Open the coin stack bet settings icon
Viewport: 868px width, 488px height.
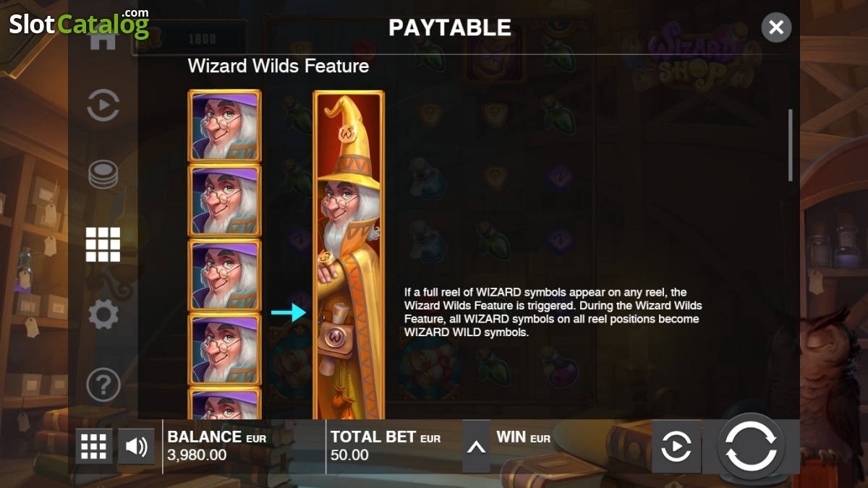coord(103,174)
